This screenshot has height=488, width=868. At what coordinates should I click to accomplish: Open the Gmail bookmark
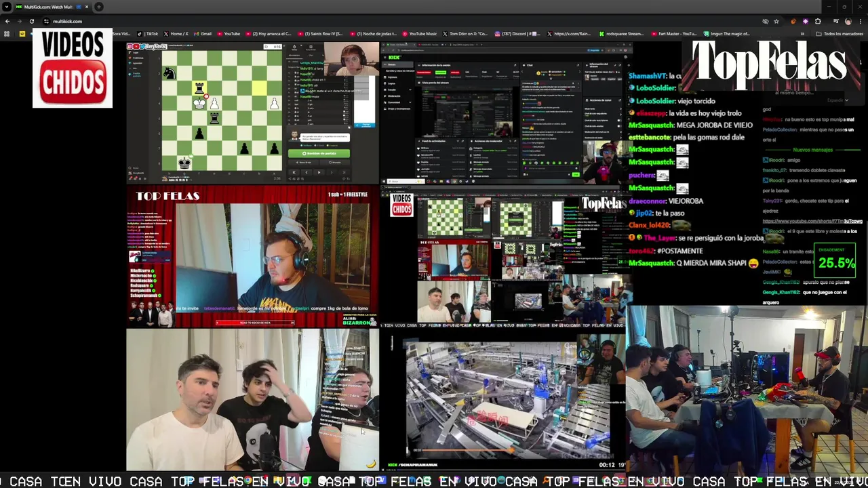202,34
